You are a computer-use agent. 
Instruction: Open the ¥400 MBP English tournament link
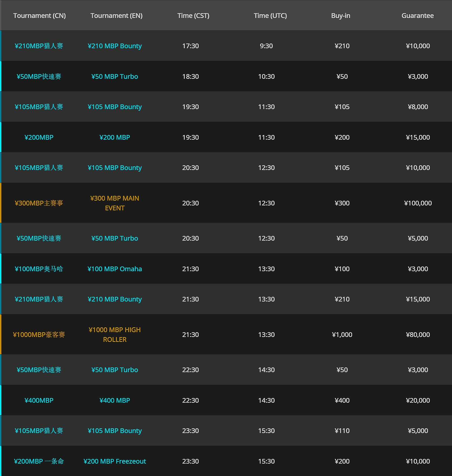point(115,400)
